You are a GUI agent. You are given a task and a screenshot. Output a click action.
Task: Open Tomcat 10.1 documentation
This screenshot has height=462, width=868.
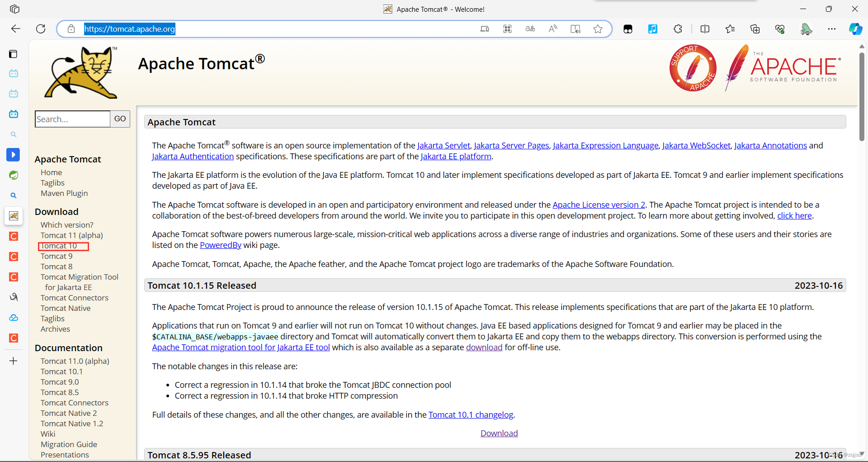click(x=61, y=372)
